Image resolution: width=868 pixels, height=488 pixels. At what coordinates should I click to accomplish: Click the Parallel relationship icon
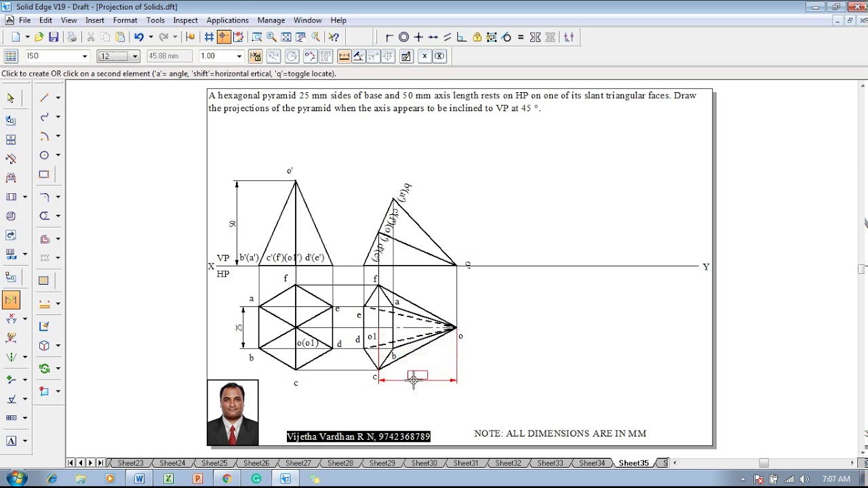click(x=448, y=37)
